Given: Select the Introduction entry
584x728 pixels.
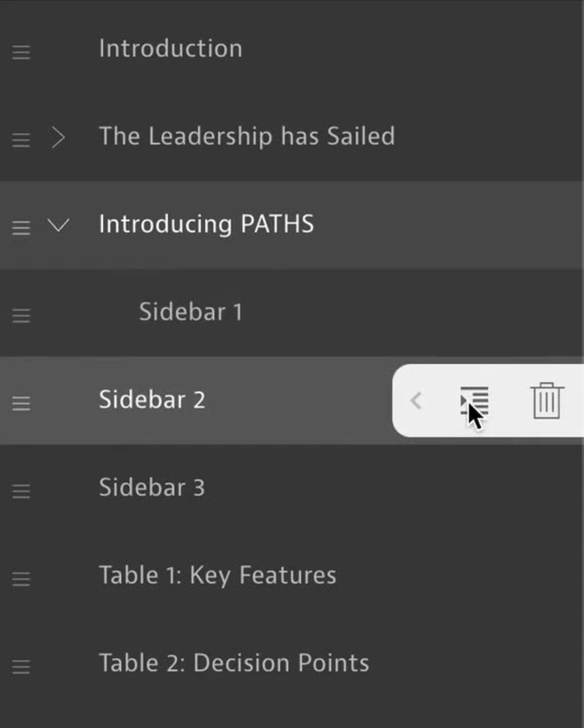Looking at the screenshot, I should tap(170, 49).
